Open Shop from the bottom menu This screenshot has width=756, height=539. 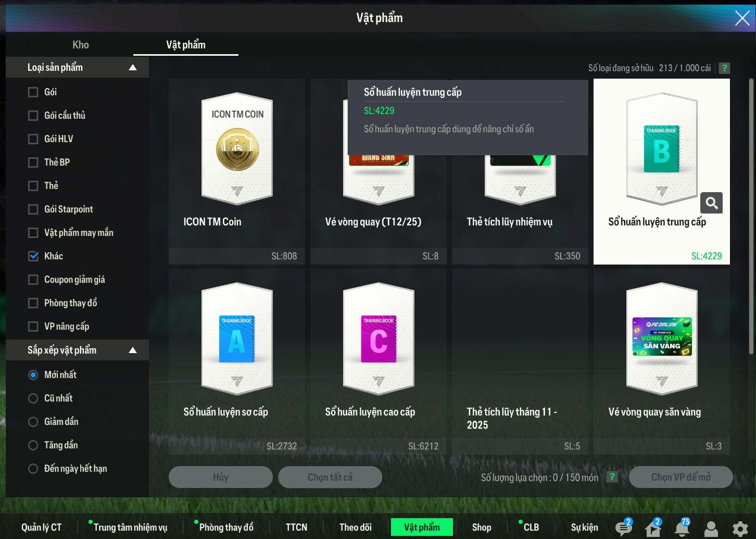(481, 527)
